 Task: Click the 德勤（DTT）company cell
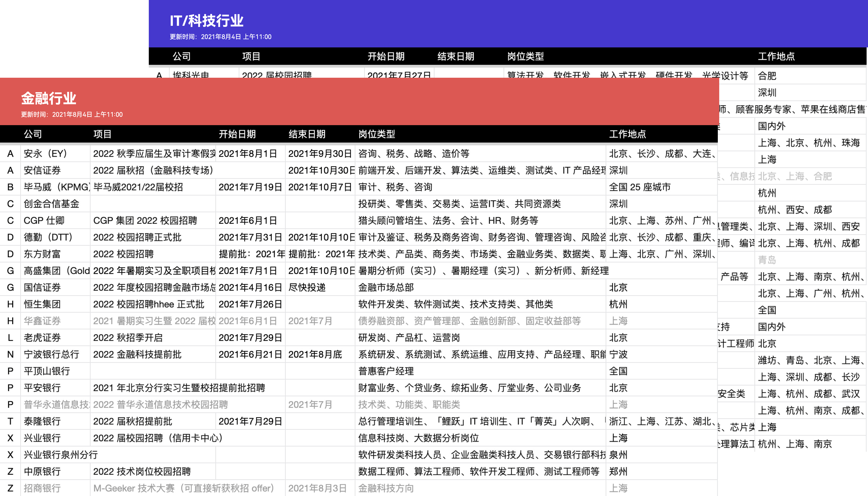coord(55,237)
